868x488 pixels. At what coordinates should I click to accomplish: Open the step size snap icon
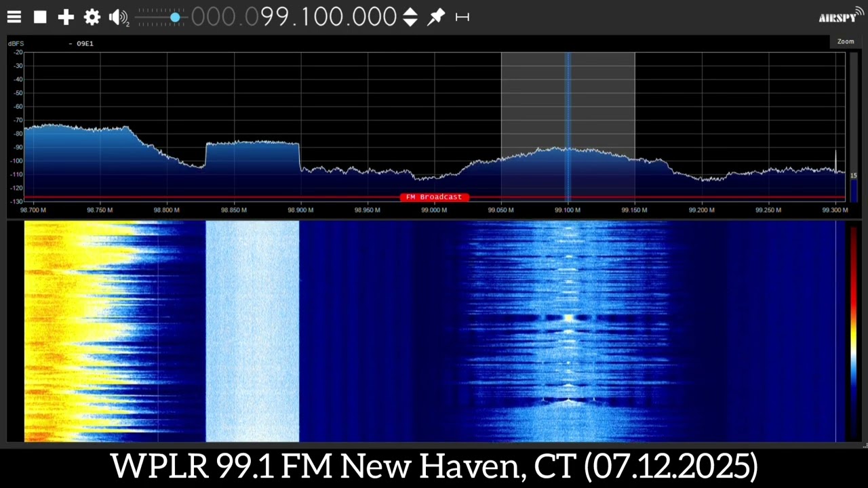462,17
